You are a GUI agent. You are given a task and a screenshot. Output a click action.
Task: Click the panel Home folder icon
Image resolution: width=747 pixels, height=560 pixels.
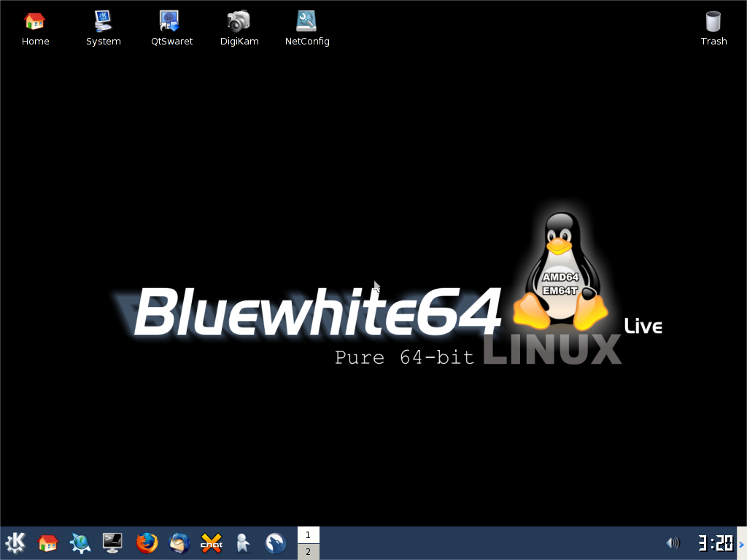click(47, 542)
